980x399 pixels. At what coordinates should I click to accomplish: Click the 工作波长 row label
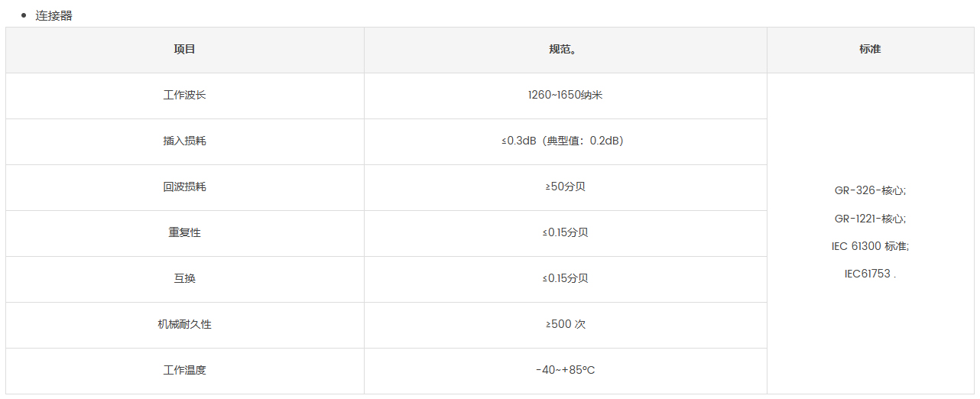pyautogui.click(x=185, y=96)
